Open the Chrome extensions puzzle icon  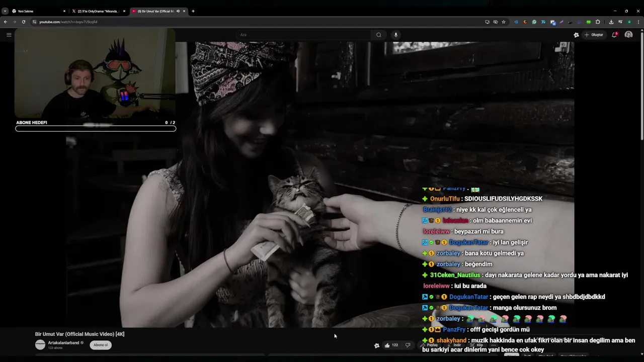tap(598, 22)
